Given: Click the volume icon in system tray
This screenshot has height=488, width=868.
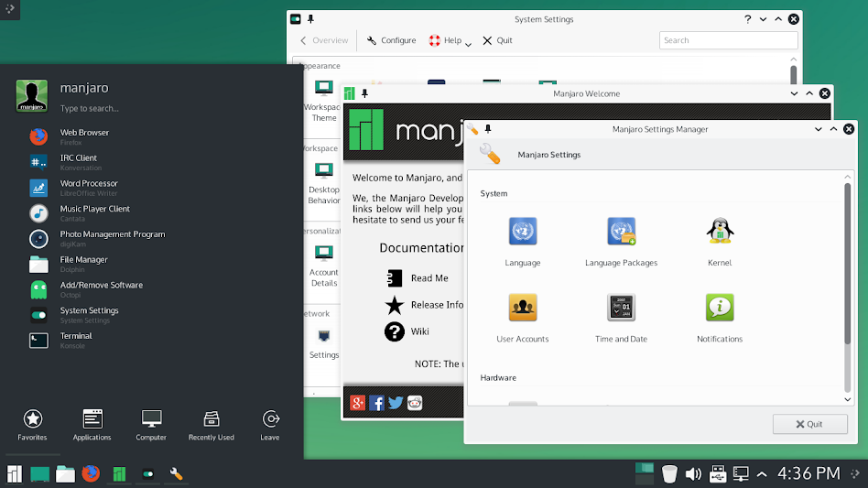Looking at the screenshot, I should 693,473.
